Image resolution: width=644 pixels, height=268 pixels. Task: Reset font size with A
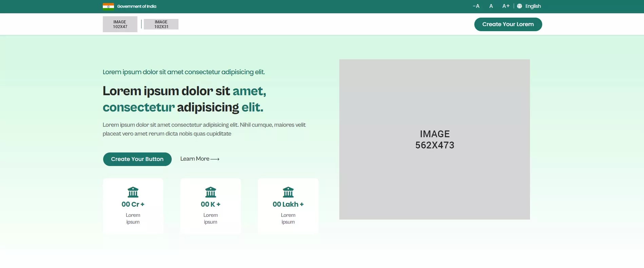[491, 6]
